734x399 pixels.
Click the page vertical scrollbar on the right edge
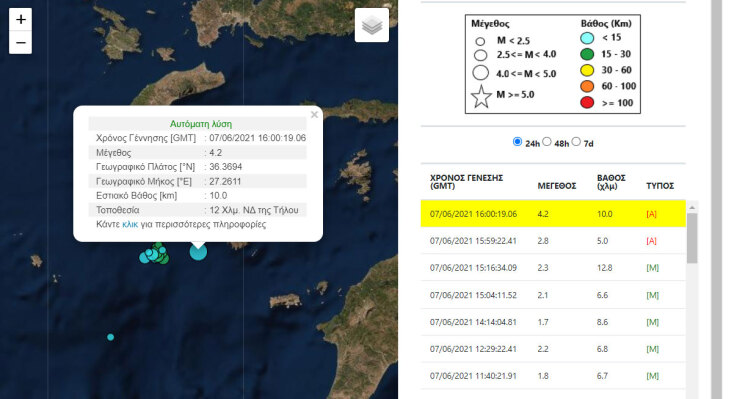click(716, 200)
